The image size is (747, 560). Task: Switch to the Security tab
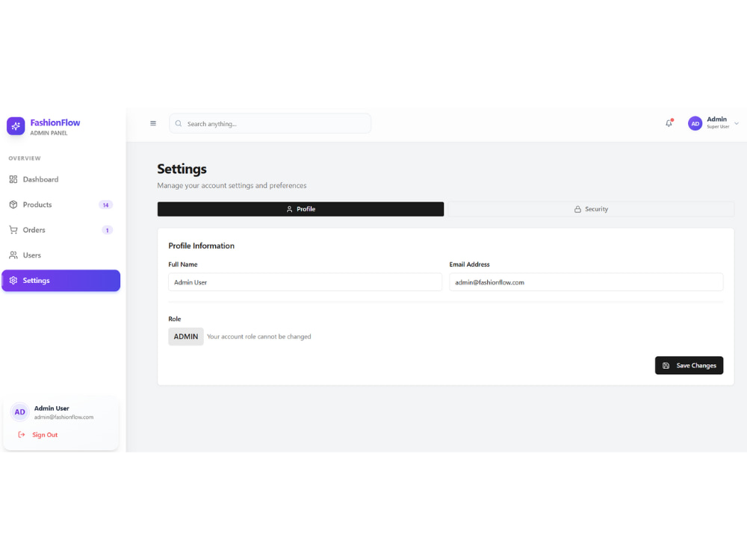pyautogui.click(x=591, y=209)
